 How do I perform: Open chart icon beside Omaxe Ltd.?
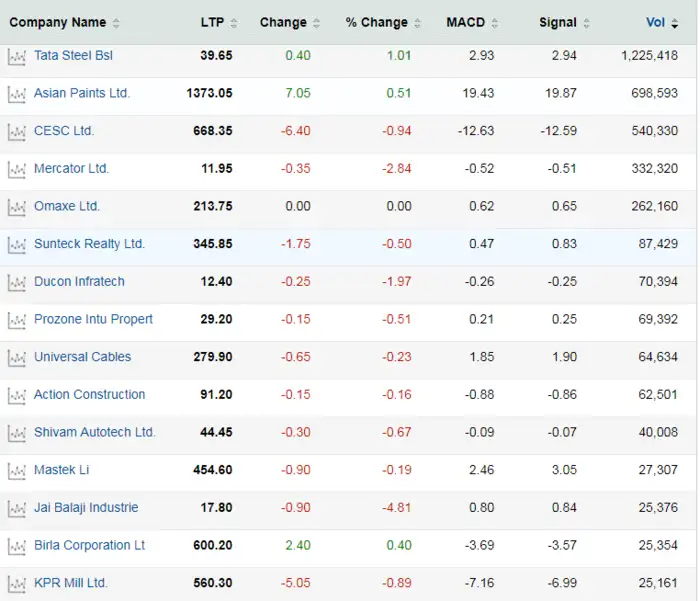[x=15, y=207]
